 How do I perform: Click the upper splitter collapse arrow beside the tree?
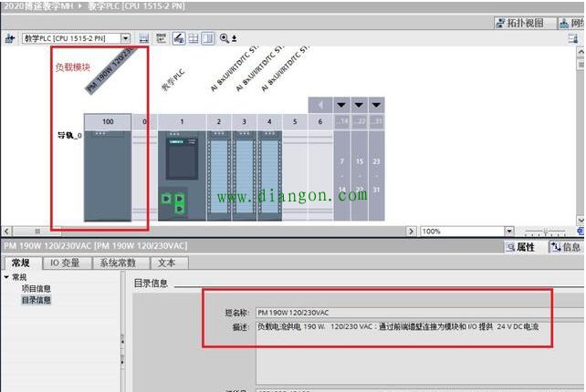122,341
